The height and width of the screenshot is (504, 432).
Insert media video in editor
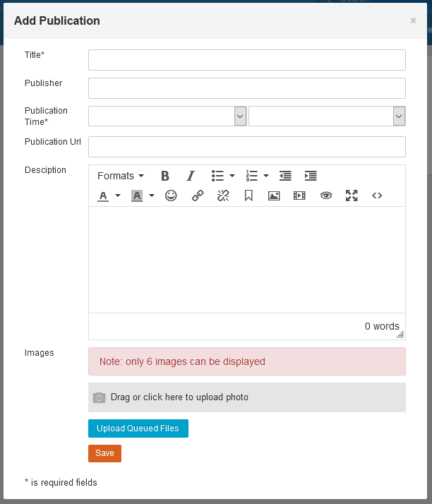point(299,196)
